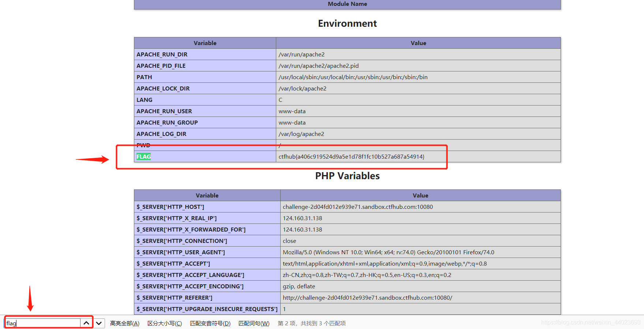Select the ctfhub flag value text
The height and width of the screenshot is (329, 644).
(351, 156)
